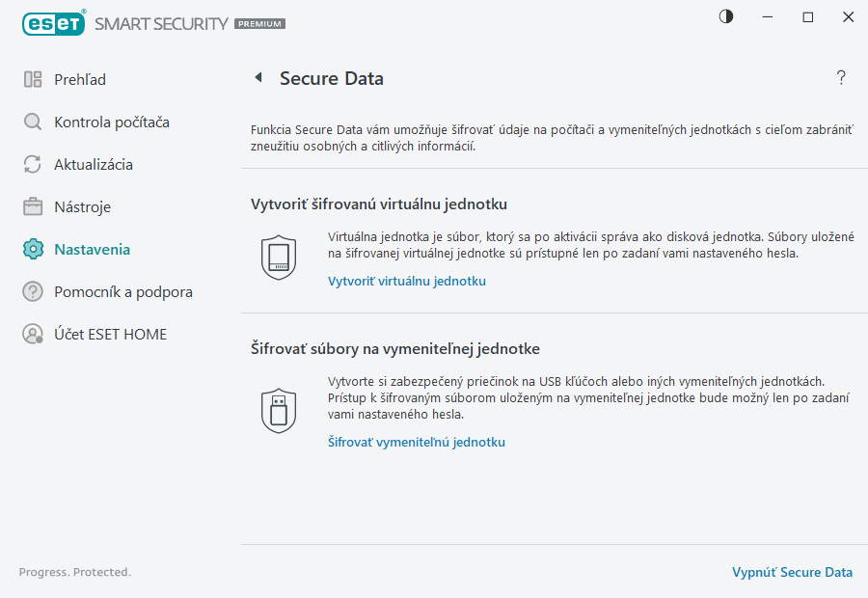Select the Nastavenia gear icon

coord(33,249)
